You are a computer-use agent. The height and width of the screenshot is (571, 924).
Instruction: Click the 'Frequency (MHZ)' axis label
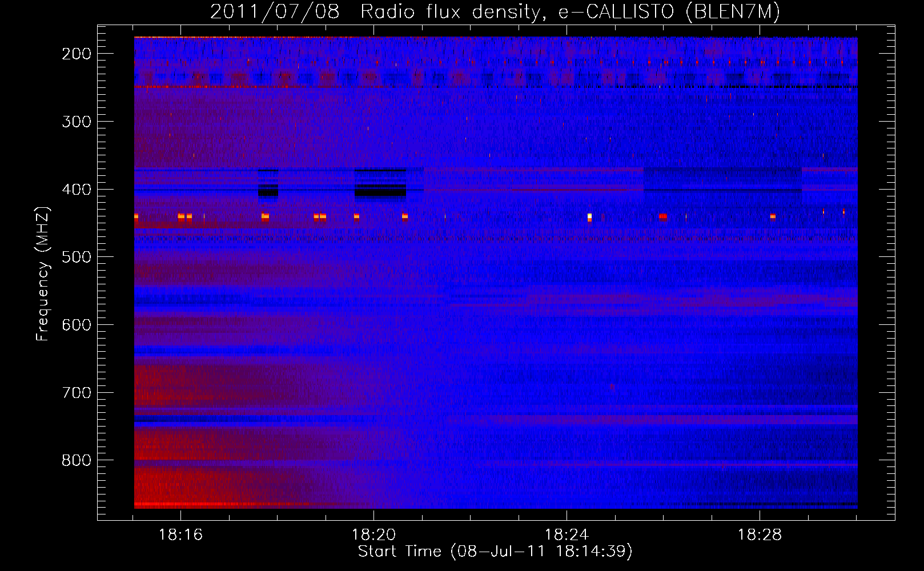tap(43, 274)
